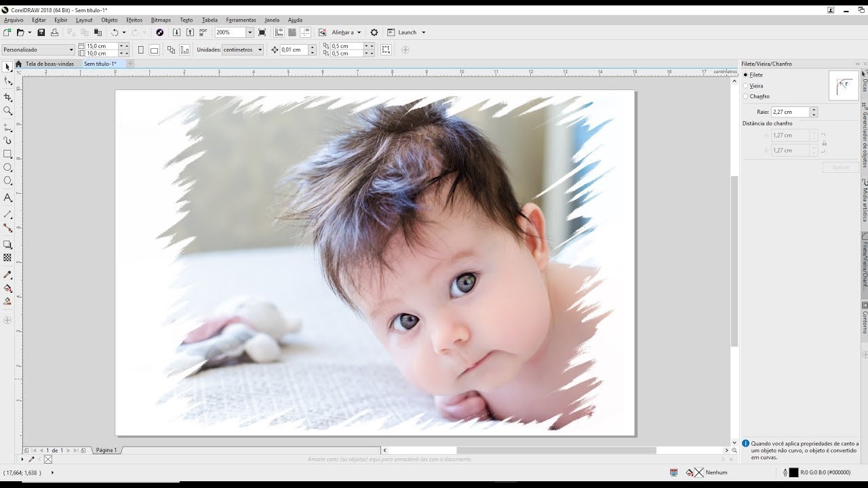Viewport: 868px width, 488px height.
Task: Toggle show rulers button
Action: (279, 33)
